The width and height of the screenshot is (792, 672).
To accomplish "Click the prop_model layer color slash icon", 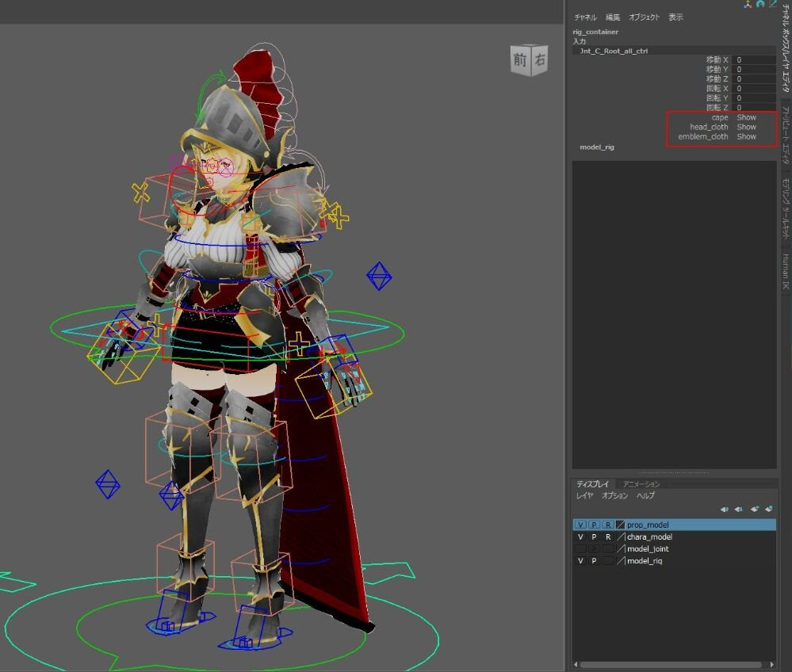I will pos(620,525).
